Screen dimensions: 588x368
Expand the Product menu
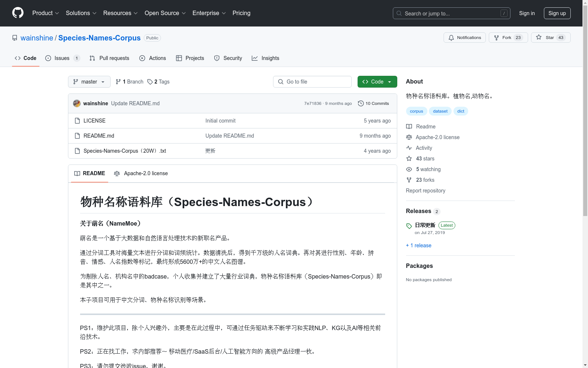tap(46, 13)
